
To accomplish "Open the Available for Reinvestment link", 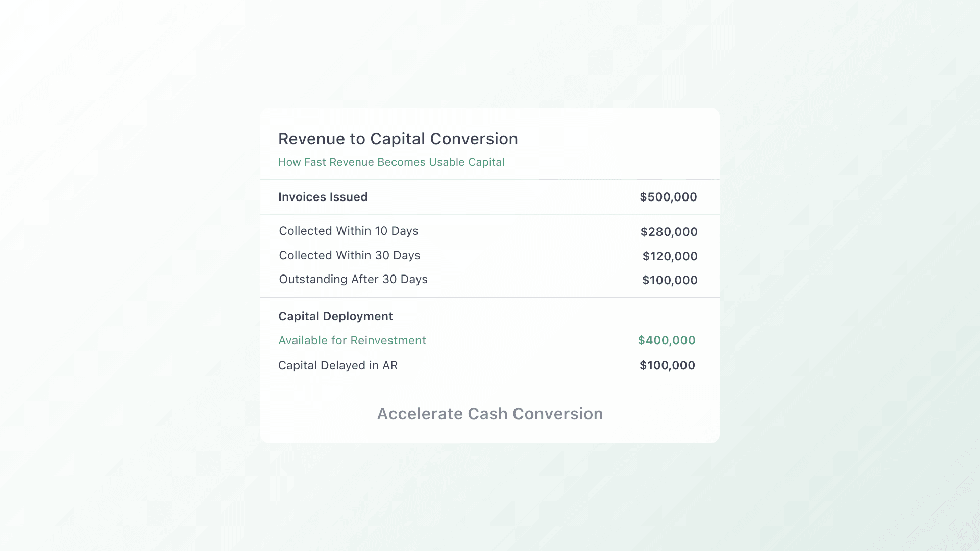I will [x=352, y=340].
